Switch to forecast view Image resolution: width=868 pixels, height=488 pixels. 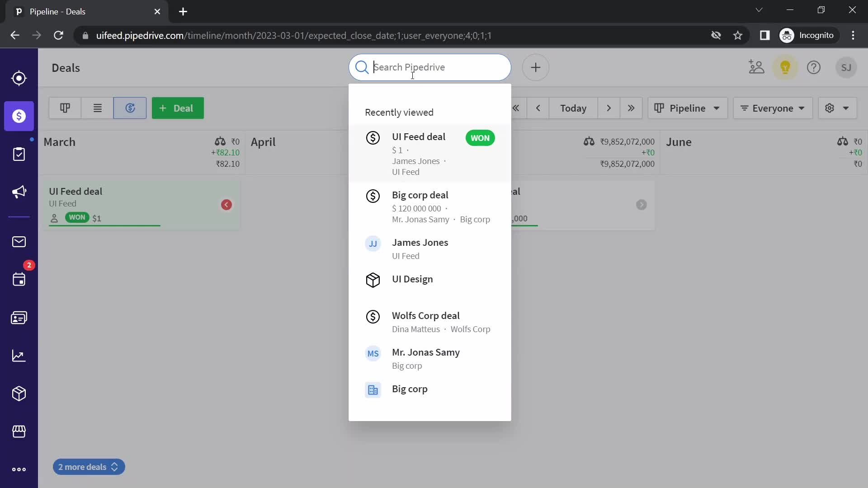(130, 108)
